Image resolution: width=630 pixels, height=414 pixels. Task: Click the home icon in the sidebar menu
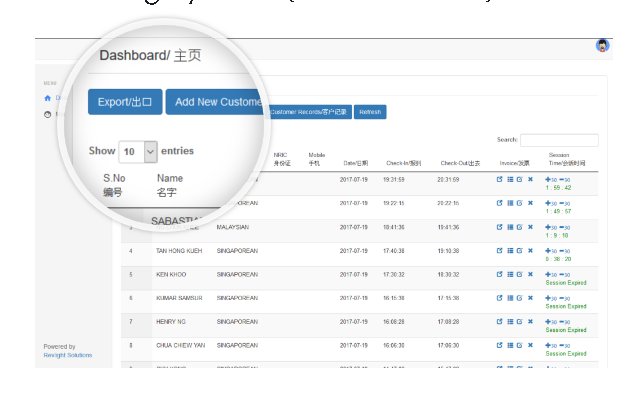point(47,98)
